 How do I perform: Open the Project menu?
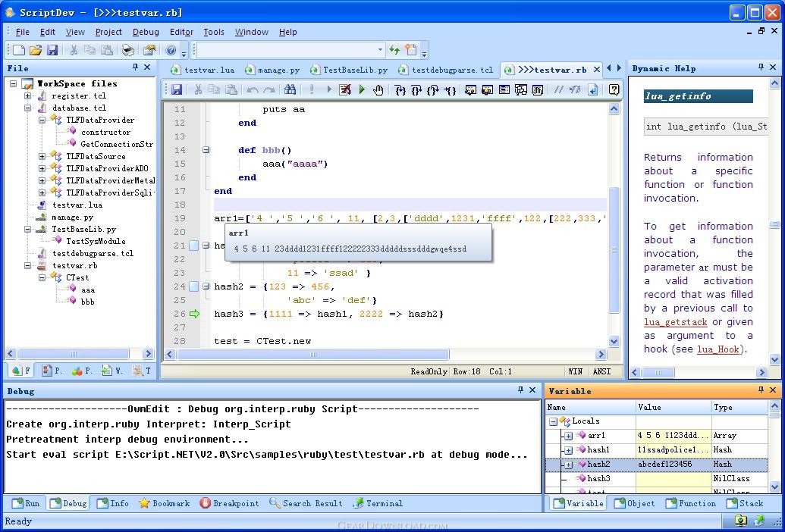coord(108,32)
